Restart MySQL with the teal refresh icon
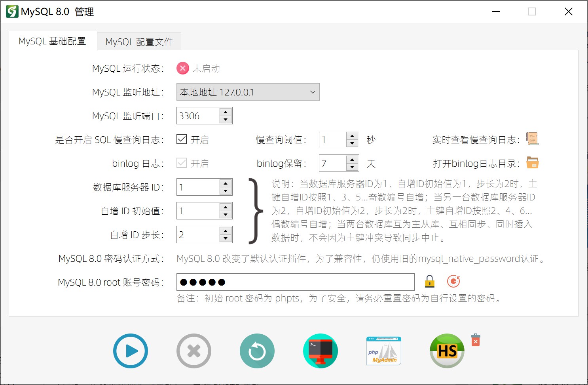Image resolution: width=588 pixels, height=385 pixels. [257, 351]
